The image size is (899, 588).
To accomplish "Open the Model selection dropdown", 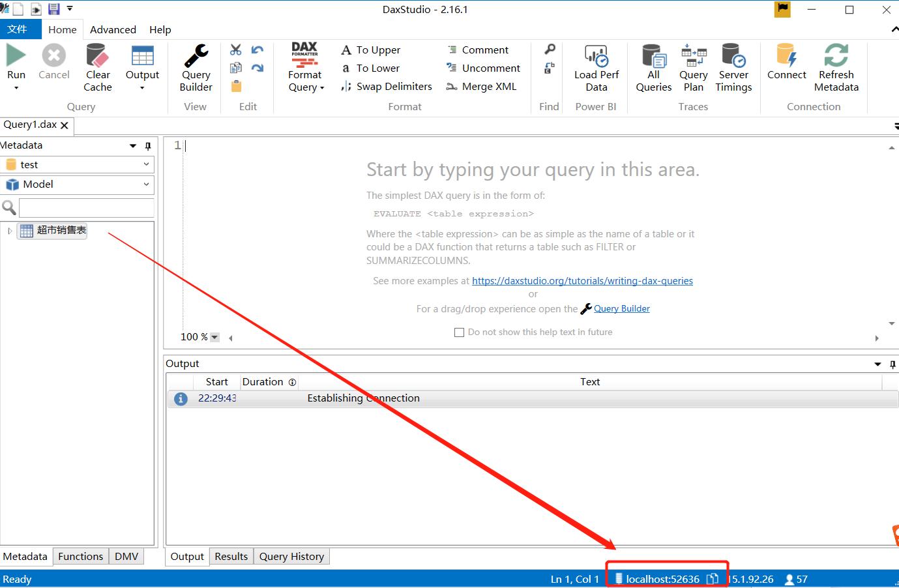I will coord(146,184).
